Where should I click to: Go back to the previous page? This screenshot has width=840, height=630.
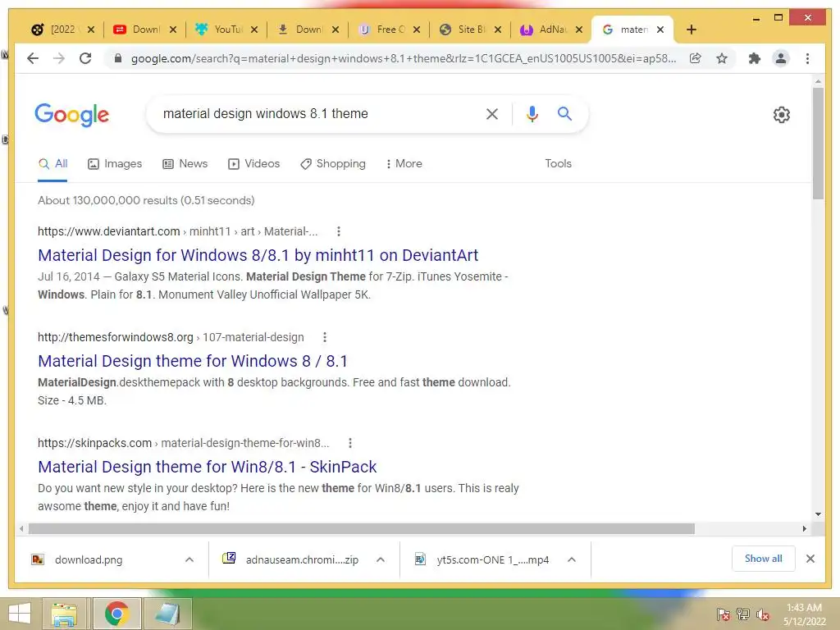point(33,58)
